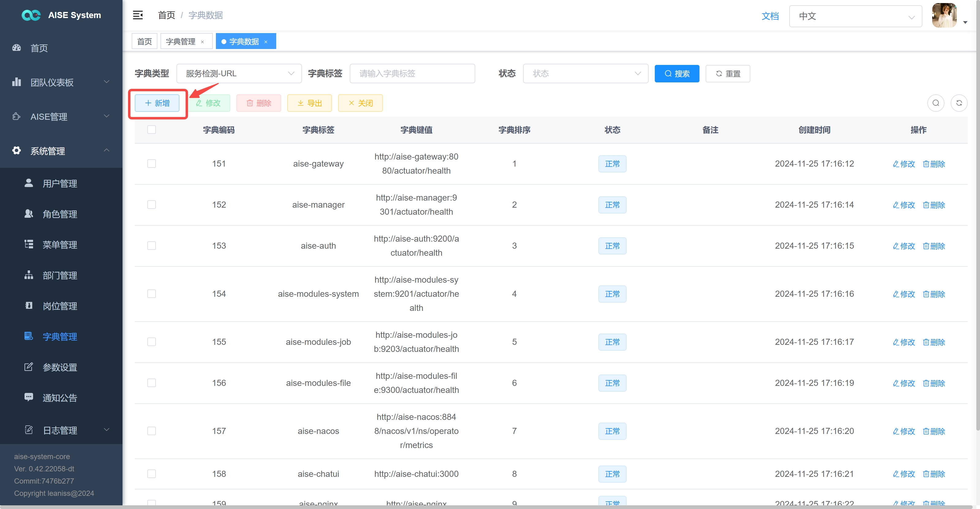The image size is (980, 509).
Task: Check the row 153 aise-auth checkbox
Action: pyautogui.click(x=151, y=246)
